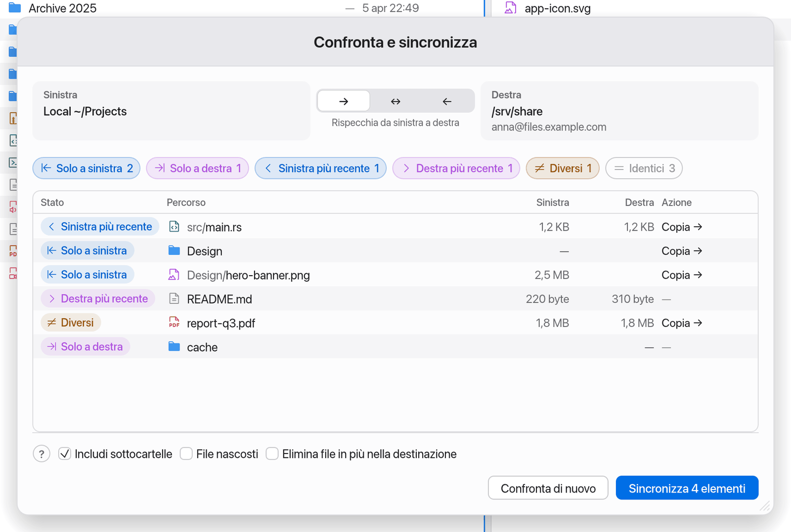Screen dimensions: 791x532
Task: Click the cache folder icon
Action: (174, 346)
